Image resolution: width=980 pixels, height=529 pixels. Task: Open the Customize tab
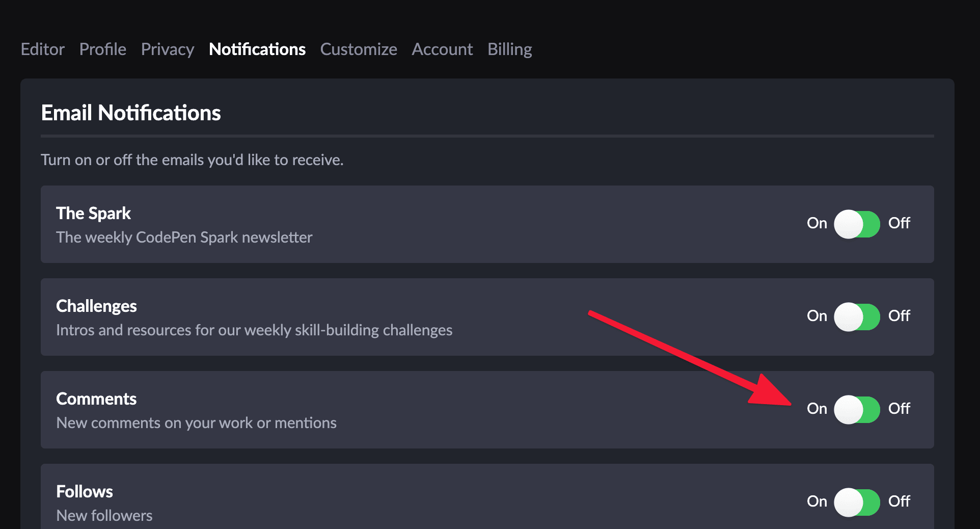point(359,49)
